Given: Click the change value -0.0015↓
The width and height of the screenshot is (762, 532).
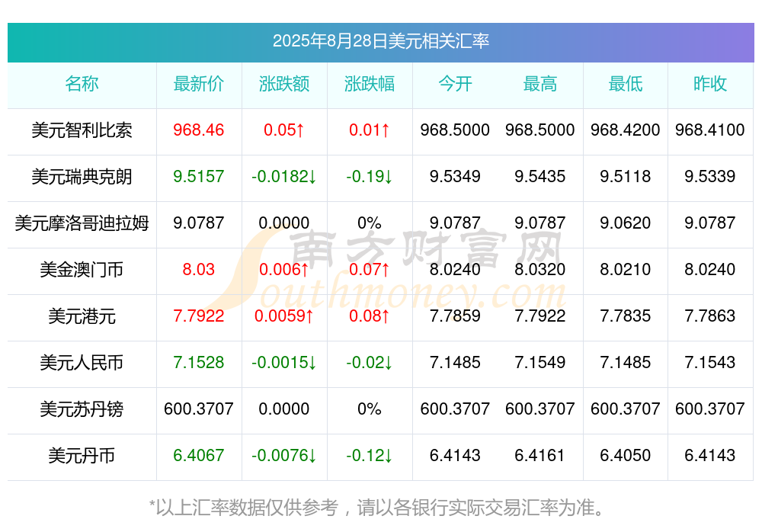Looking at the screenshot, I should 284,363.
